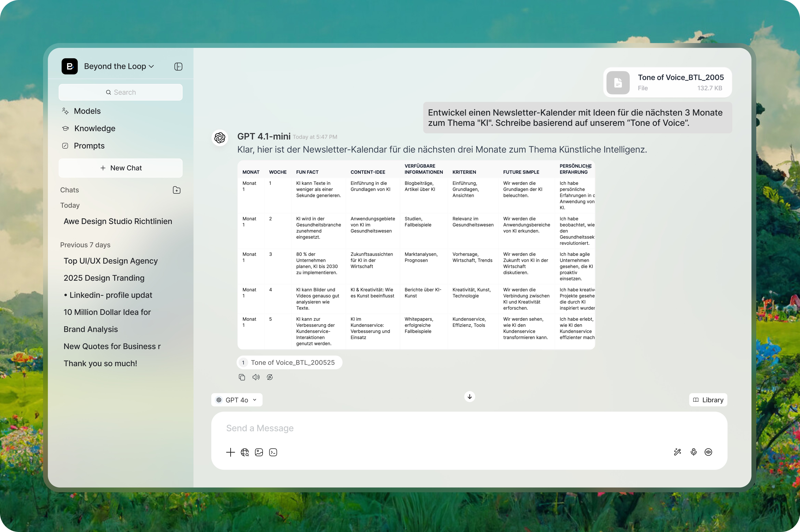Start a New Chat
800x532 pixels.
click(121, 168)
